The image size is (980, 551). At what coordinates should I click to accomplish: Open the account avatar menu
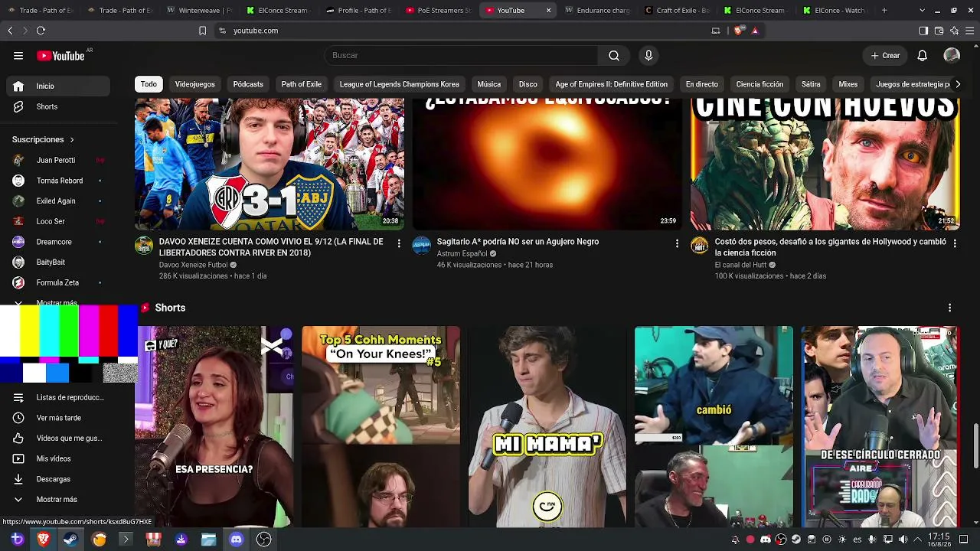pyautogui.click(x=952, y=55)
